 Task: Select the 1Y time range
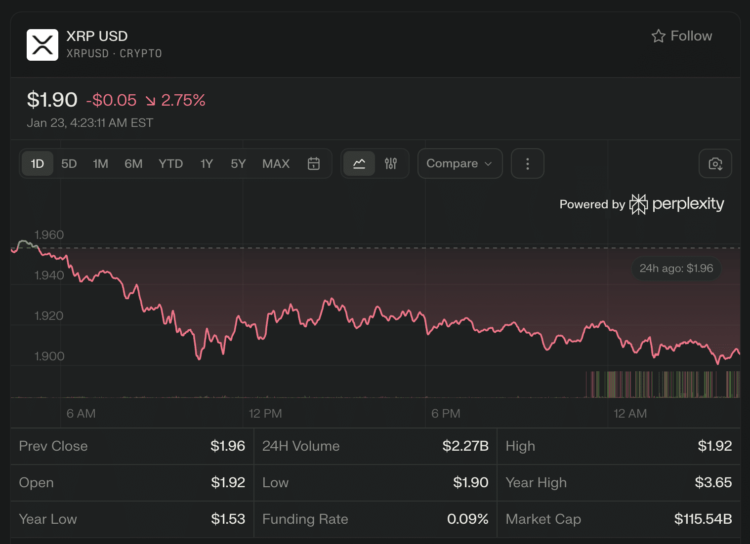tap(206, 164)
